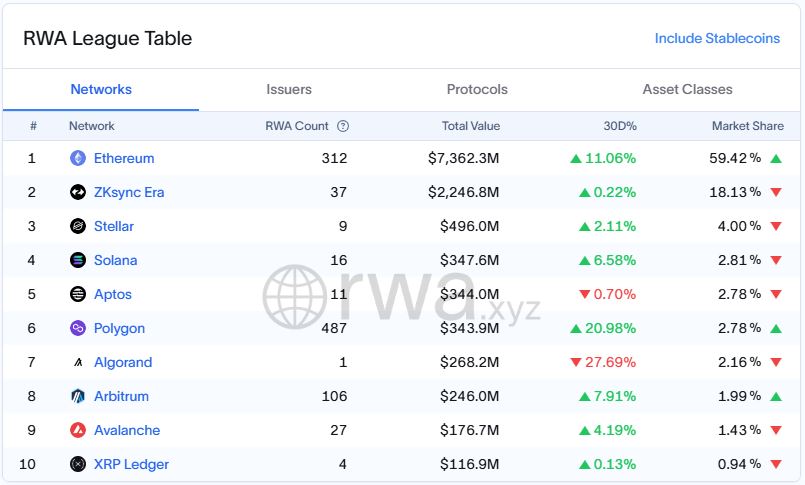Click the Aptos logo icon
805x485 pixels.
tap(78, 294)
